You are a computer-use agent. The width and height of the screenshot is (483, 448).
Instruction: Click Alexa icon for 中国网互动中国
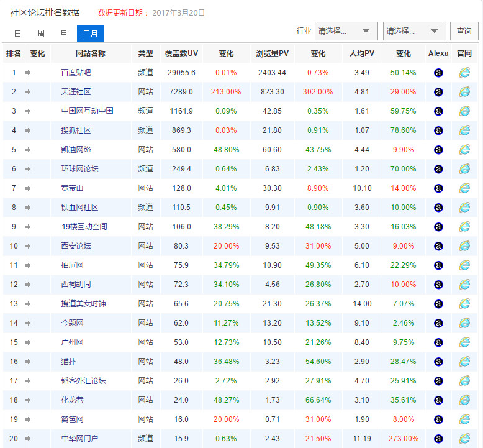coord(438,111)
